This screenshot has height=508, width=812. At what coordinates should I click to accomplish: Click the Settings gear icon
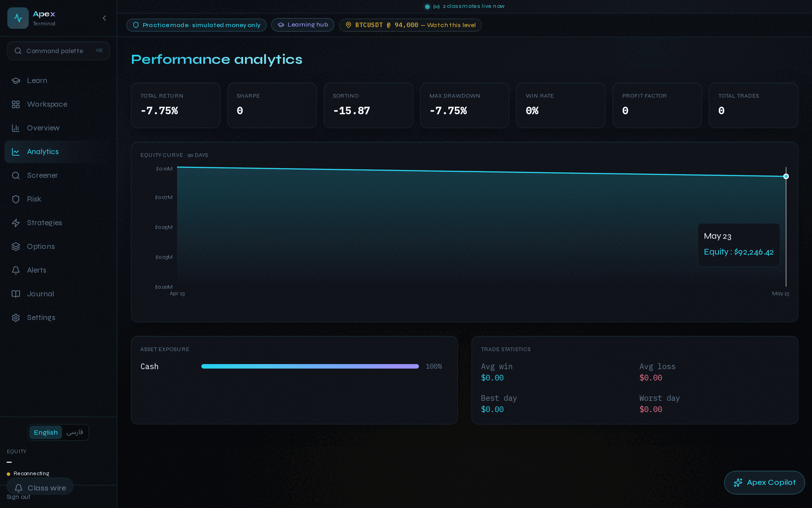click(x=16, y=317)
